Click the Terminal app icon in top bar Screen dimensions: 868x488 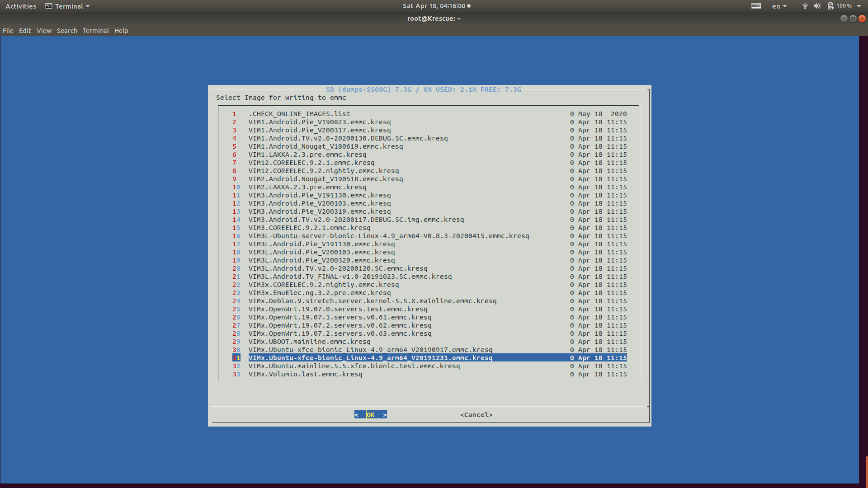(49, 6)
